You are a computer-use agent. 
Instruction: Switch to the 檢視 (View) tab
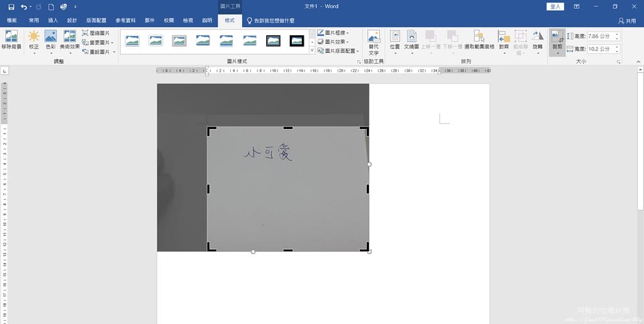point(188,20)
